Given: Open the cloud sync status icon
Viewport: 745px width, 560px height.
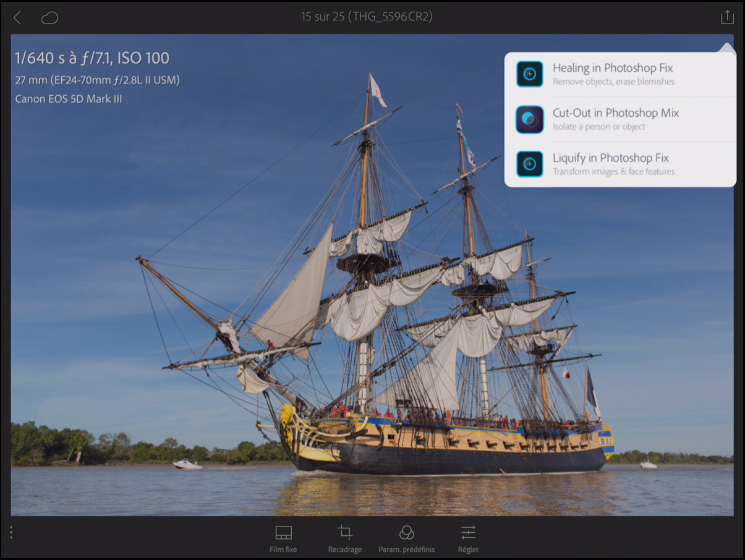Looking at the screenshot, I should [x=49, y=18].
